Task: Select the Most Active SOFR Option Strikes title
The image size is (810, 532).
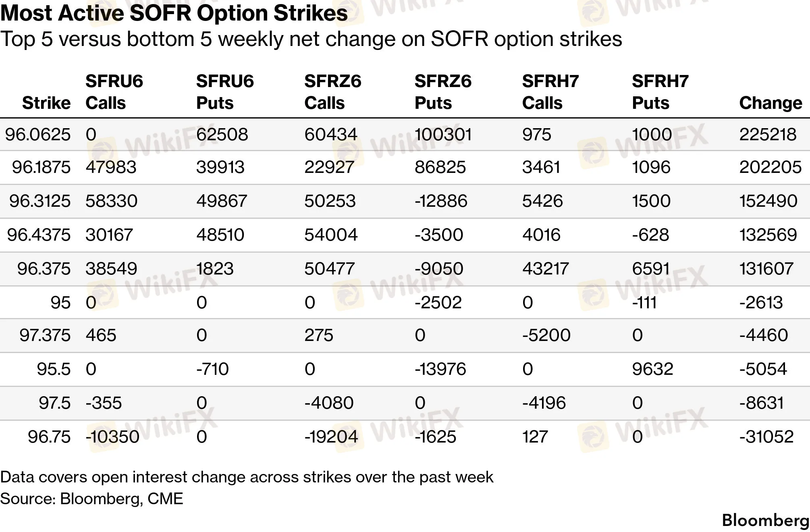Action: pyautogui.click(x=174, y=13)
